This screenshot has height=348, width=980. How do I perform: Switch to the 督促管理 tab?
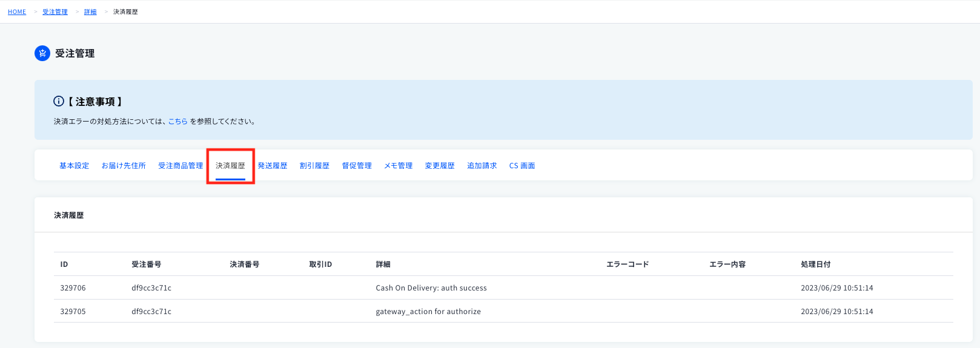[357, 166]
